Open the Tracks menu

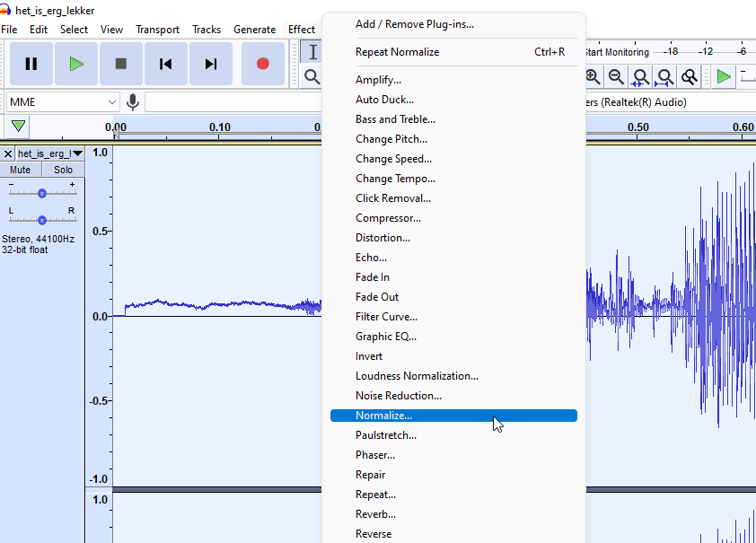[207, 30]
